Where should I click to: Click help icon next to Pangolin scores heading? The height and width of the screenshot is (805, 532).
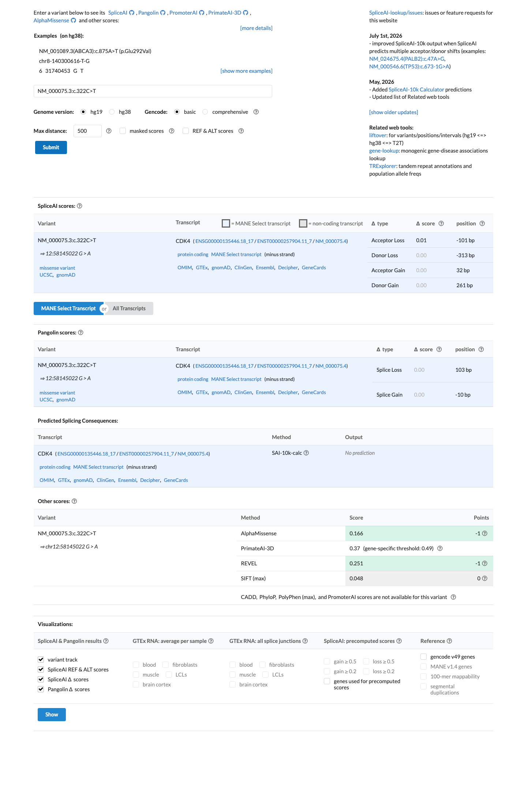point(81,333)
